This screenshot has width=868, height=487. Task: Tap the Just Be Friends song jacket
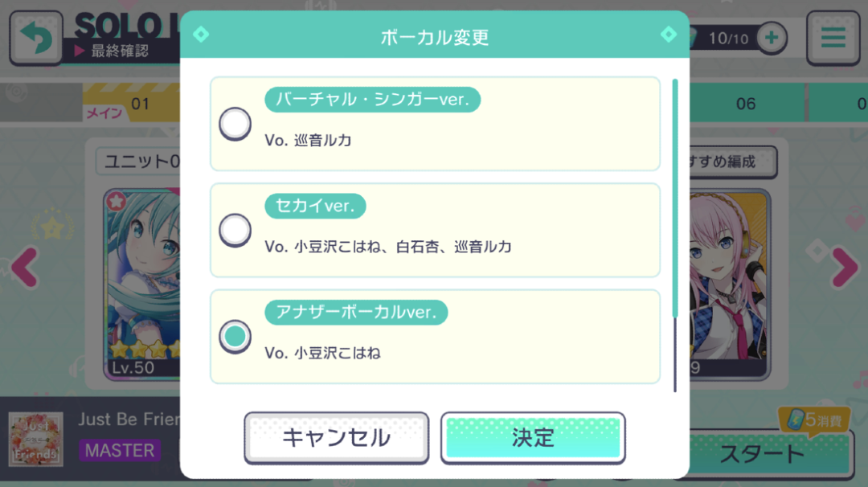(x=36, y=438)
